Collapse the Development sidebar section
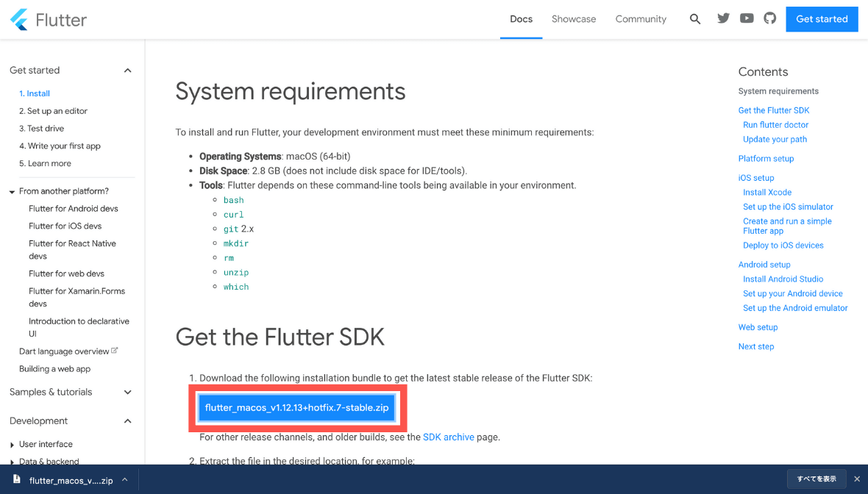The image size is (868, 494). (x=127, y=420)
